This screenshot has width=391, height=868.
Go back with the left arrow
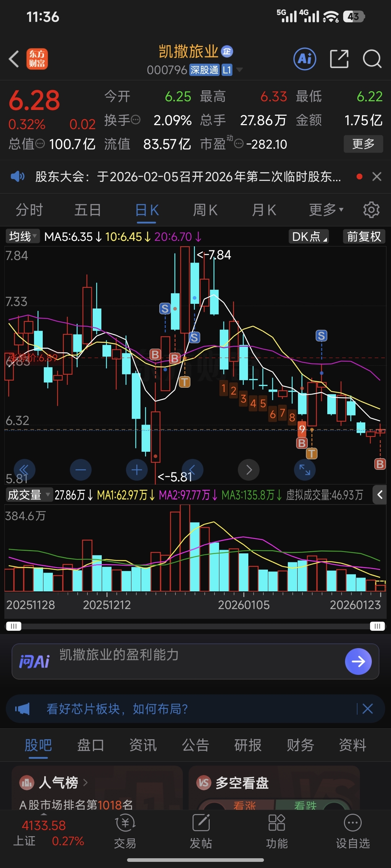pyautogui.click(x=14, y=59)
